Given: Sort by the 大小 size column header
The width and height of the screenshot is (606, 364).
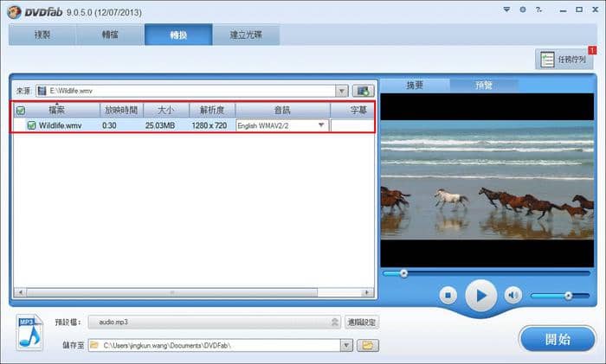Looking at the screenshot, I should tap(166, 111).
